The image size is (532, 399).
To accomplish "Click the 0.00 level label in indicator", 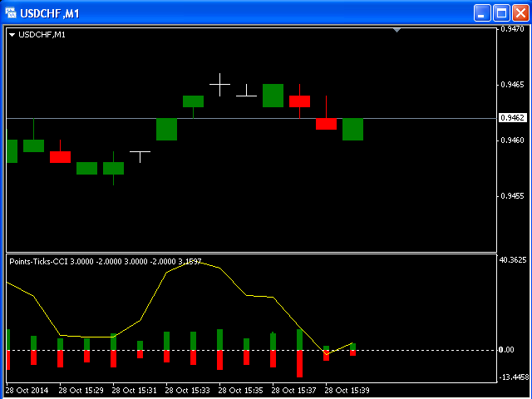I will tap(506, 350).
